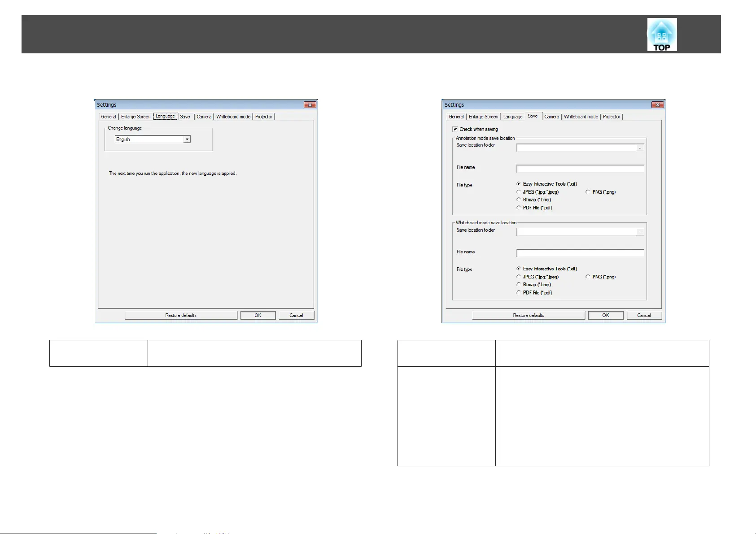Select Save tab in right Settings window

click(533, 116)
